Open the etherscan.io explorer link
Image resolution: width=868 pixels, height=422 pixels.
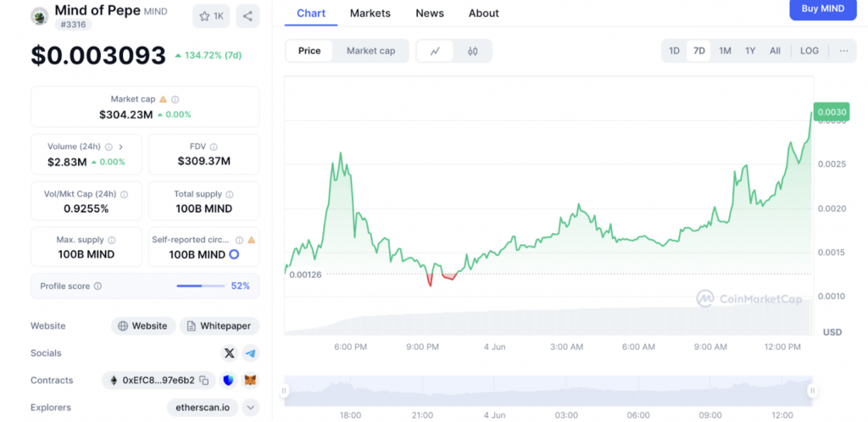(x=203, y=408)
